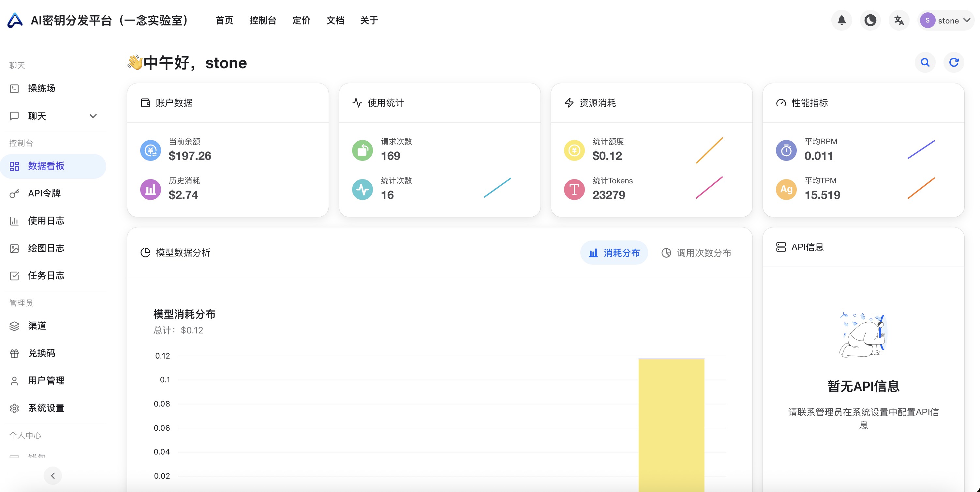Click the 统计Tokens T icon

[x=574, y=190]
